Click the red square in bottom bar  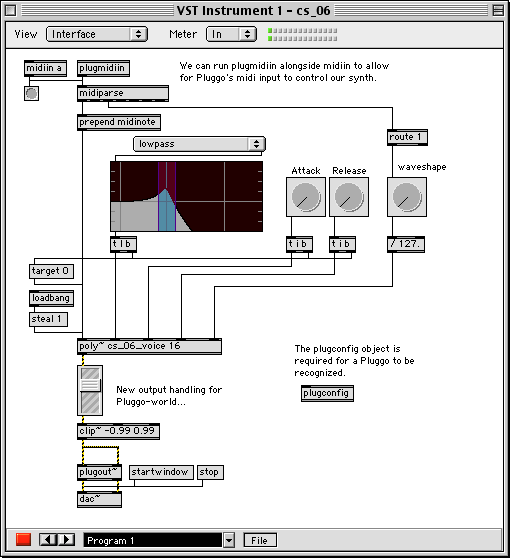[23, 540]
